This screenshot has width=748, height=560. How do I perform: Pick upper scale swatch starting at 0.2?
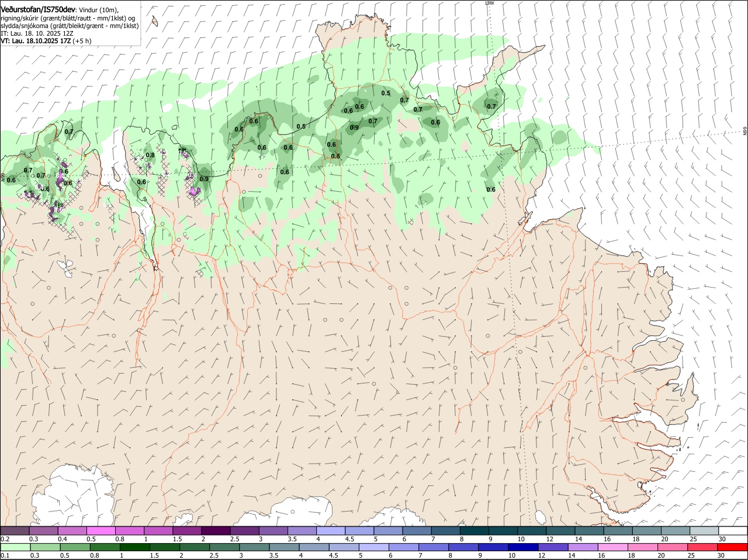pyautogui.click(x=15, y=531)
